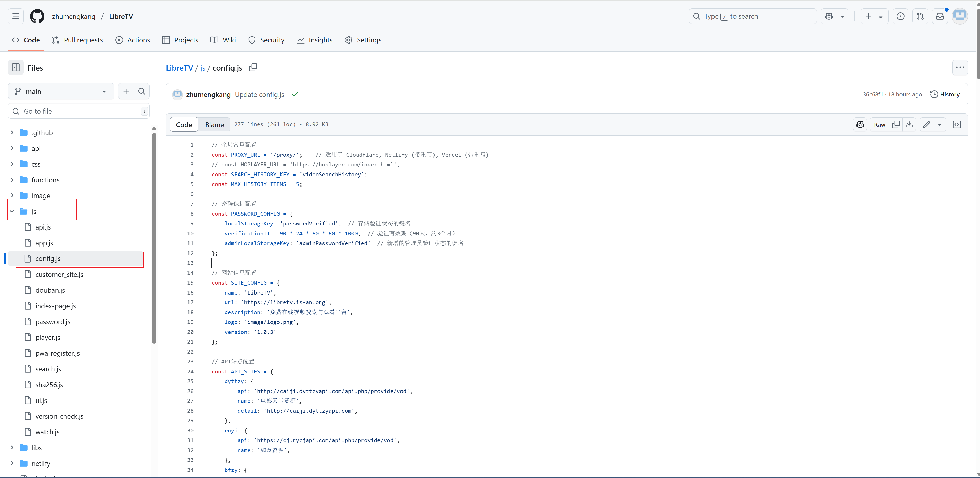
Task: Copy raw file contents
Action: coord(896,124)
